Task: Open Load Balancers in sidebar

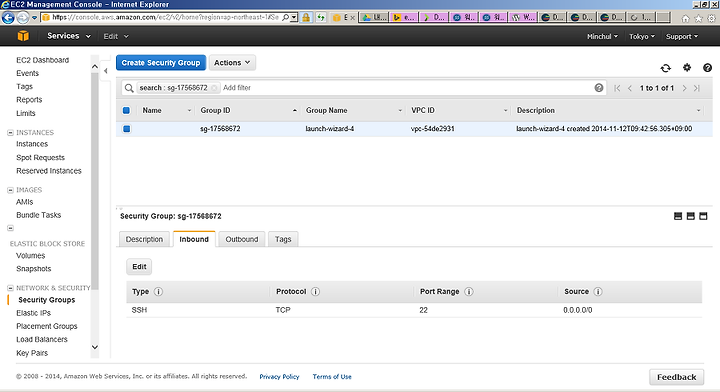Action: coord(42,340)
